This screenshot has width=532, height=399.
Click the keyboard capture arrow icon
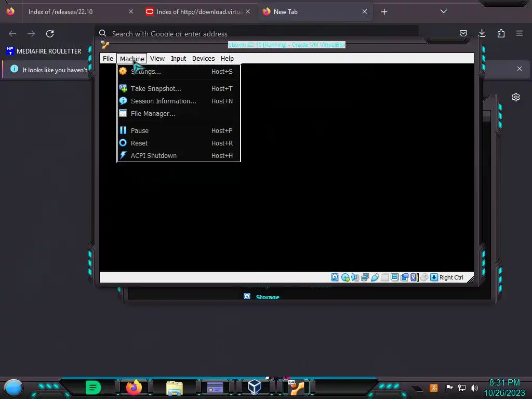point(434,277)
